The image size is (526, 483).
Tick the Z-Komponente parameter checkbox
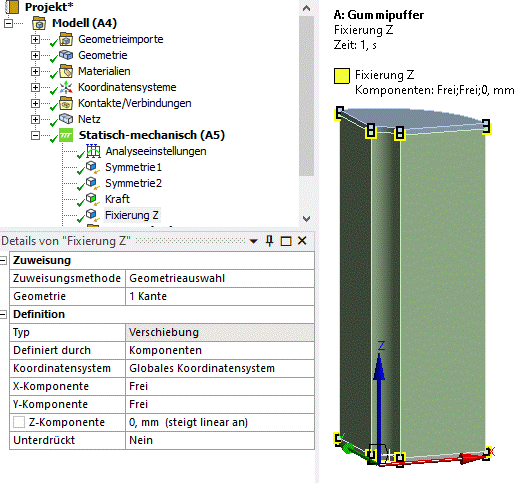[x=19, y=422]
